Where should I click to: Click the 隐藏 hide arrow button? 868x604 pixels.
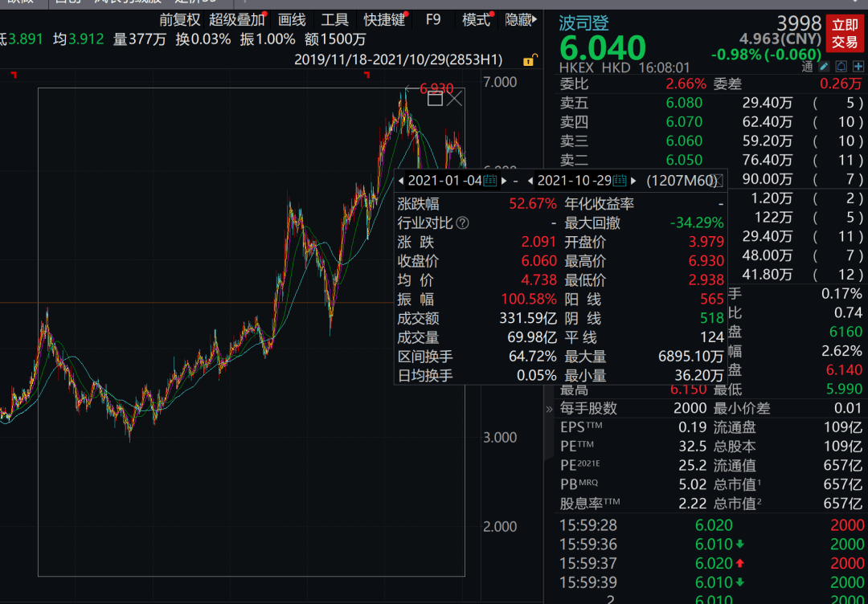point(521,20)
